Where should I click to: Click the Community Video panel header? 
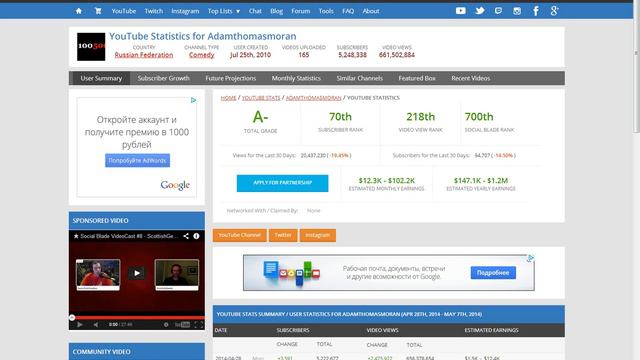pyautogui.click(x=137, y=351)
